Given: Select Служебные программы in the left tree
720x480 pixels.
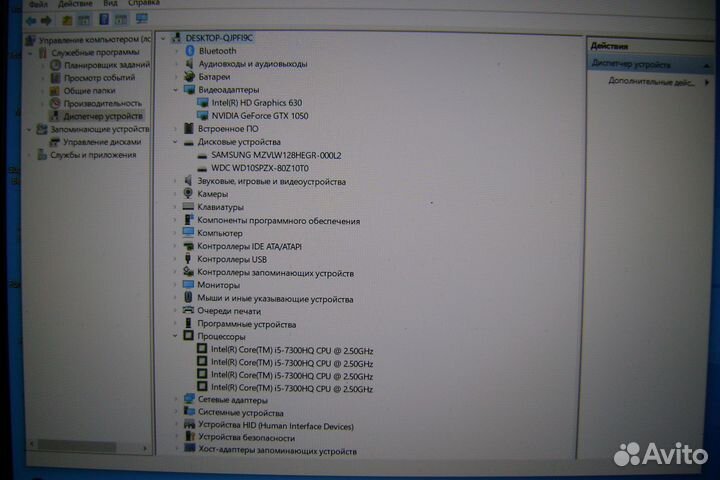Looking at the screenshot, I should pyautogui.click(x=95, y=52).
